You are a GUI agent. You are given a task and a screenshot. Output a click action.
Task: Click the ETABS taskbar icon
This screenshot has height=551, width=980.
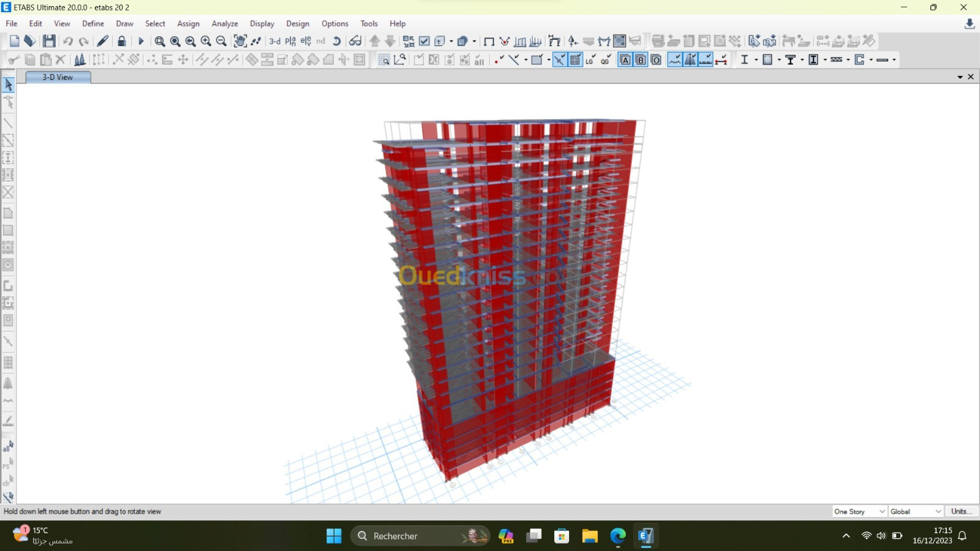click(646, 536)
